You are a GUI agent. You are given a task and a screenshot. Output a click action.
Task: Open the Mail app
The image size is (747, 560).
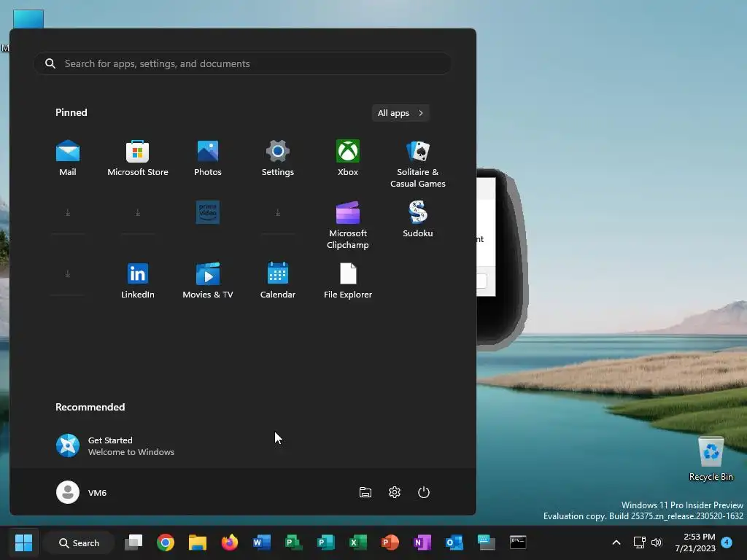(68, 158)
